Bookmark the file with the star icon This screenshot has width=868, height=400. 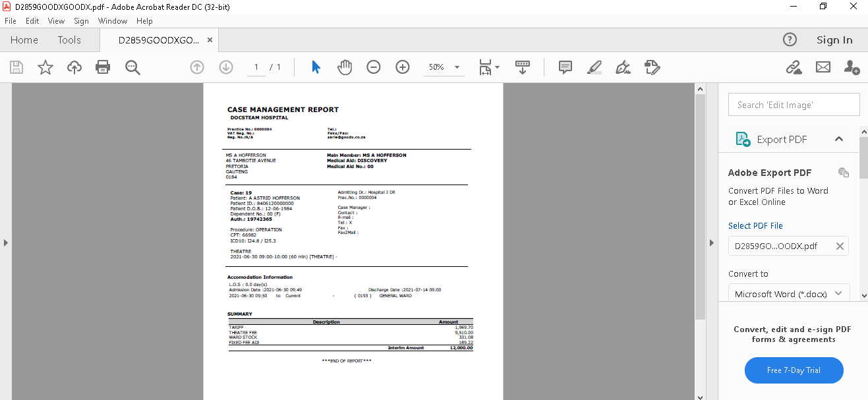click(x=45, y=67)
